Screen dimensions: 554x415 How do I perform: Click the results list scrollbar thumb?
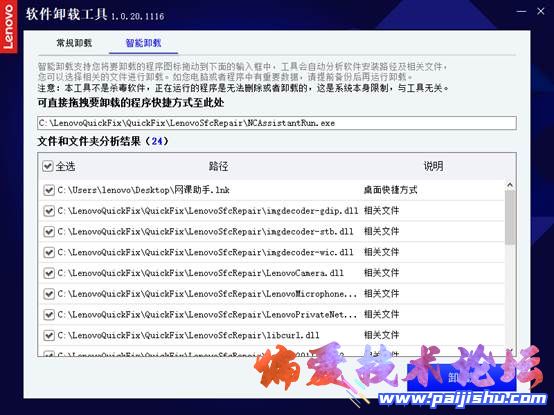click(510, 217)
